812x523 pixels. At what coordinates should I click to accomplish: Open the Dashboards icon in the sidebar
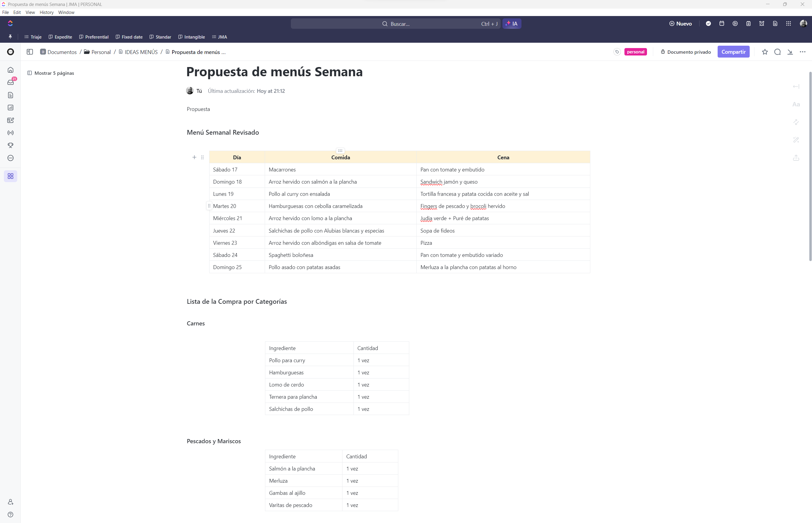coord(10,108)
